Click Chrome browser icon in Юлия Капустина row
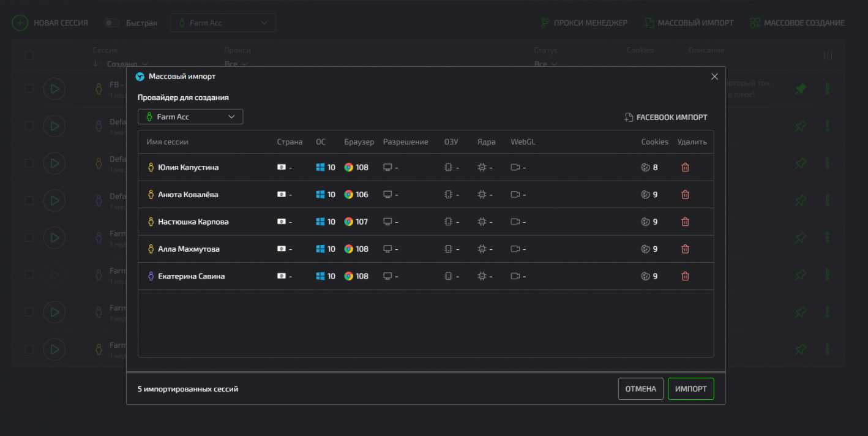868x436 pixels. click(x=348, y=167)
